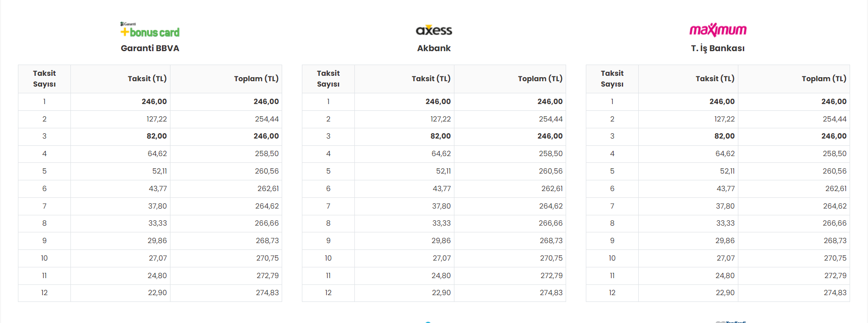Select 127,22 installment amount in Akbank table
The width and height of the screenshot is (868, 323).
441,119
